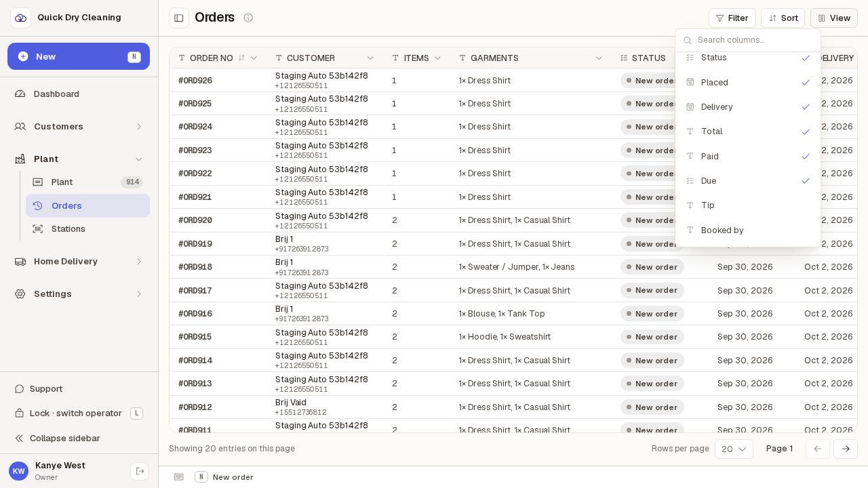Expand Home Delivery section
This screenshot has width=868, height=488.
tap(79, 261)
